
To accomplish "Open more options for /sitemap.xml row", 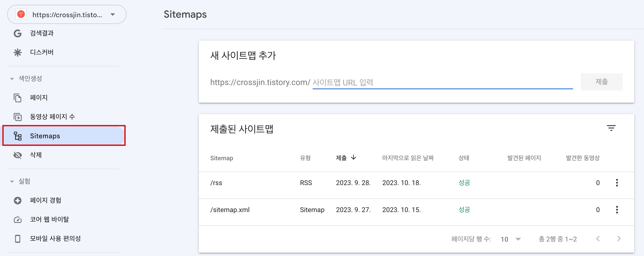I will tap(617, 210).
